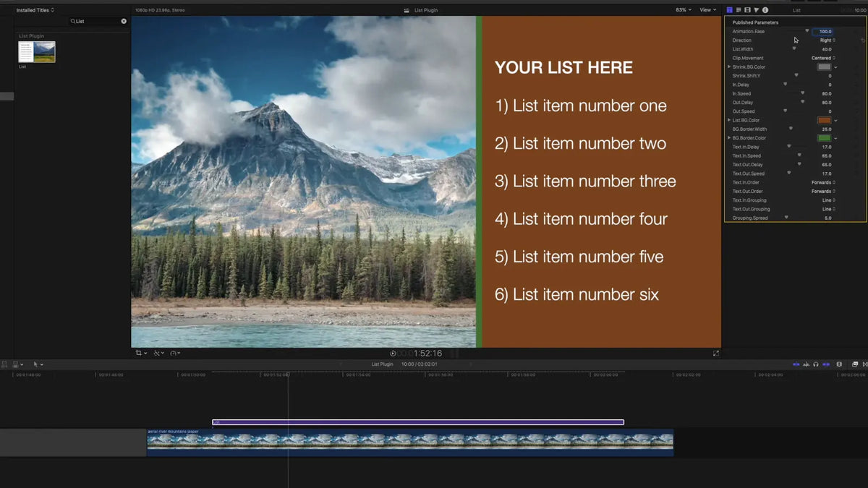Open the crop tool menu below viewer

141,353
